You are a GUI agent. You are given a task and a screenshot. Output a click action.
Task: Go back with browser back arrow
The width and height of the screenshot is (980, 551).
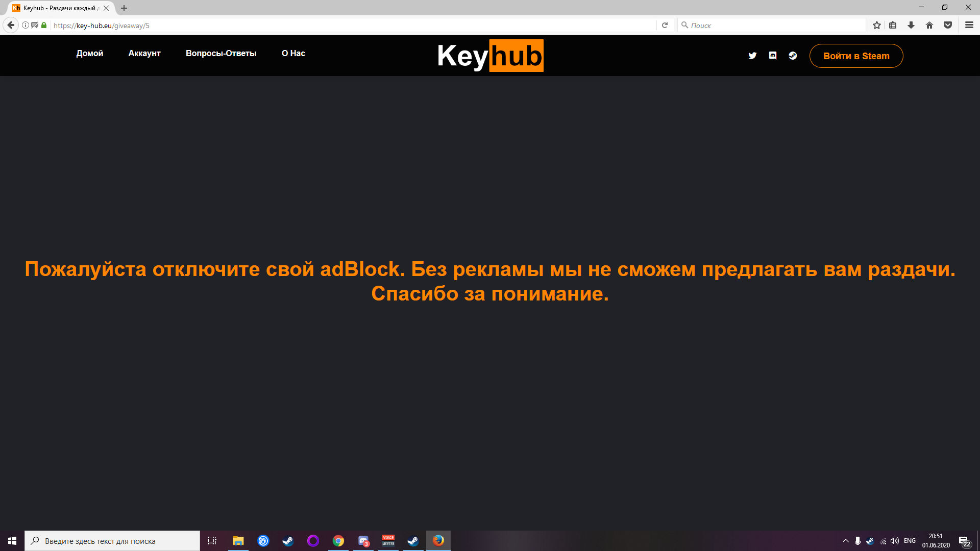tap(11, 25)
